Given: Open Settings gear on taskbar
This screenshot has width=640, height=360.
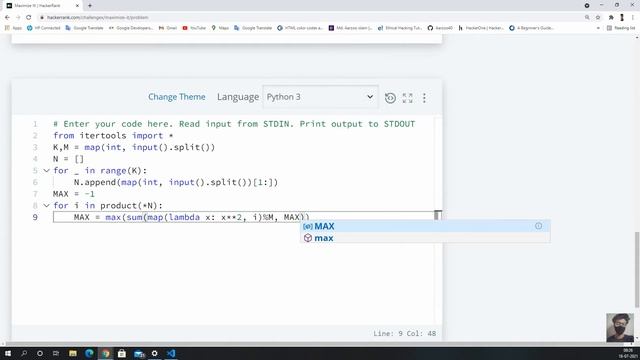Looking at the screenshot, I should tap(155, 353).
